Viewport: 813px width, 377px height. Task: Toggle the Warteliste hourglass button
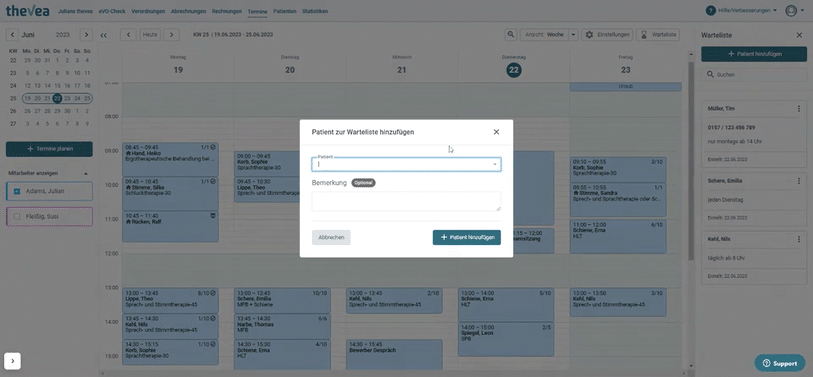click(x=658, y=35)
